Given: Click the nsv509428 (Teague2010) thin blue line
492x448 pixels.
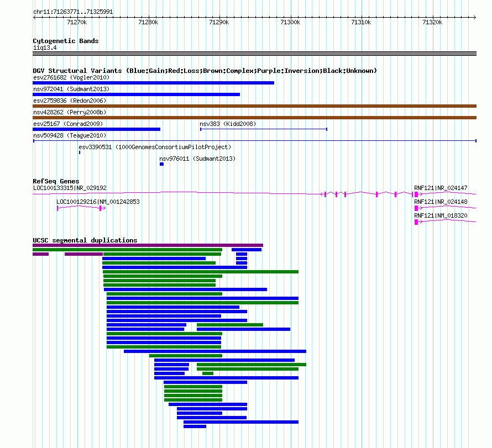Looking at the screenshot, I should (254, 141).
